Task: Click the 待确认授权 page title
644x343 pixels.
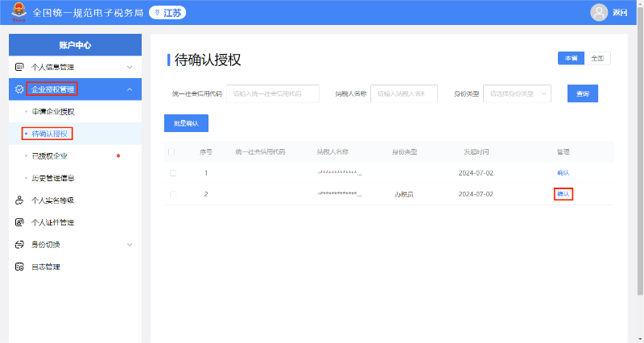Action: coord(208,60)
